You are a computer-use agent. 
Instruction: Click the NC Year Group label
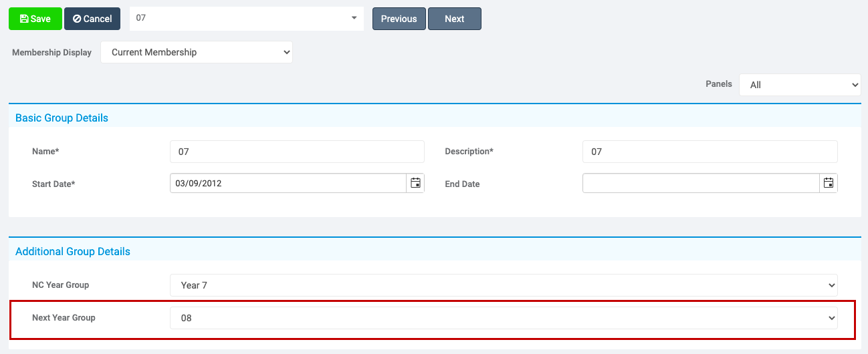click(60, 285)
